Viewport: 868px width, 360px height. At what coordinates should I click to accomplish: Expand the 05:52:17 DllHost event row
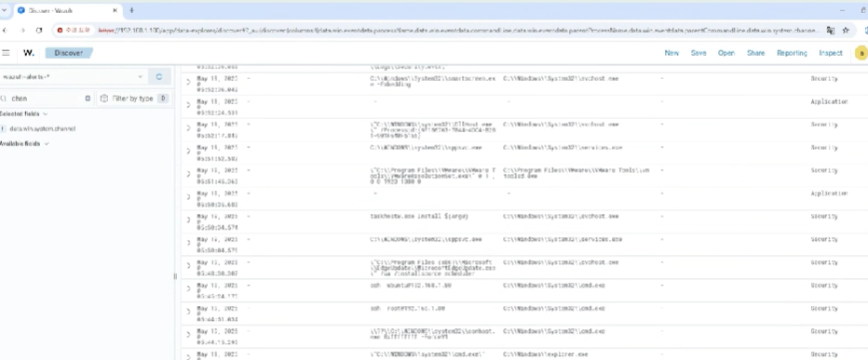[x=188, y=127]
